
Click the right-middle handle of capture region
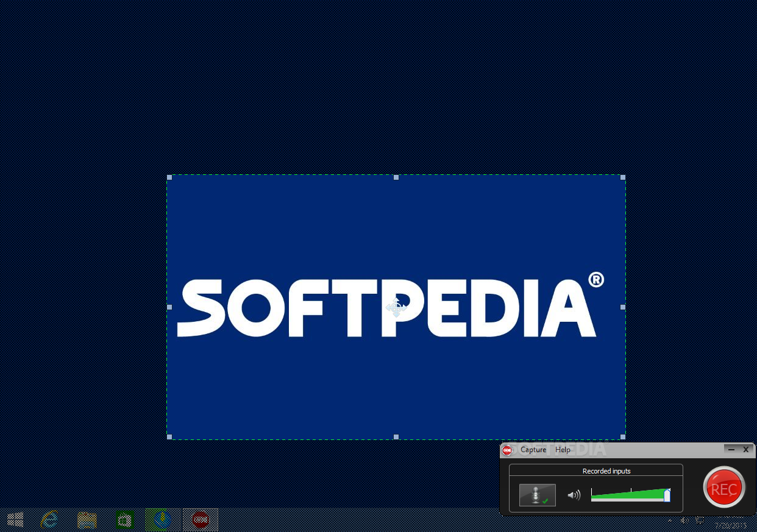[x=623, y=307]
